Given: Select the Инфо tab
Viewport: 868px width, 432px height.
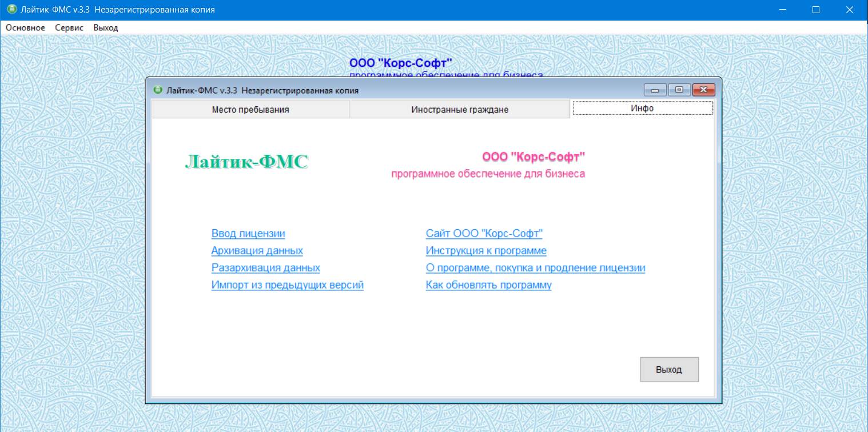Looking at the screenshot, I should 642,108.
